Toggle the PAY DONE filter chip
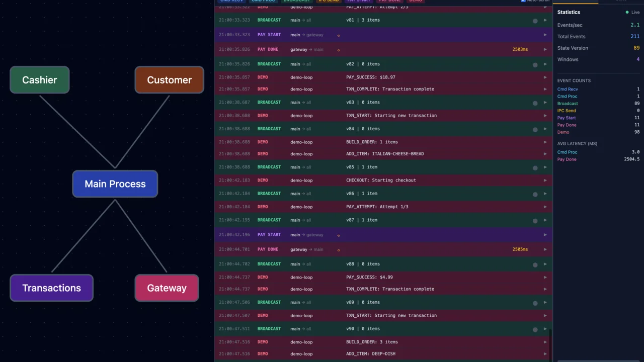The height and width of the screenshot is (362, 644). 390,1
